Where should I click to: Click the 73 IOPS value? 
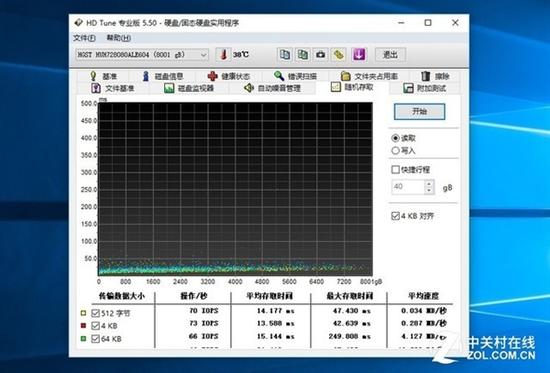click(203, 324)
